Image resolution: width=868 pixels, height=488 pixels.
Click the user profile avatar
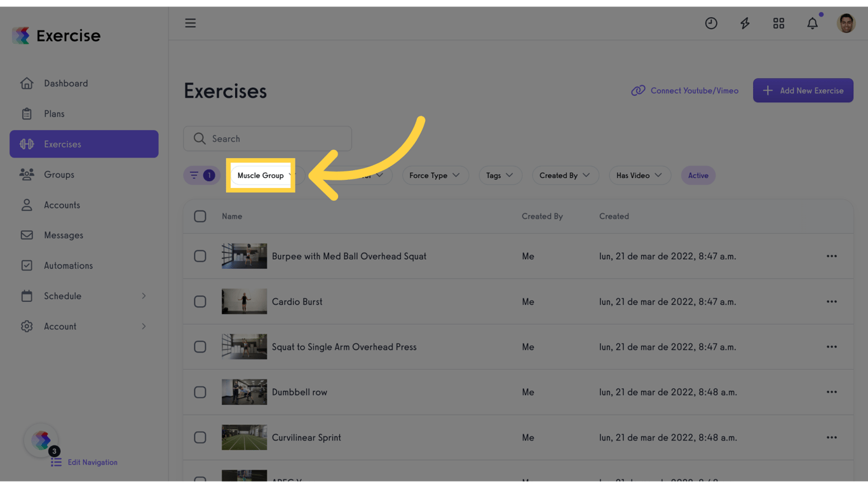846,24
